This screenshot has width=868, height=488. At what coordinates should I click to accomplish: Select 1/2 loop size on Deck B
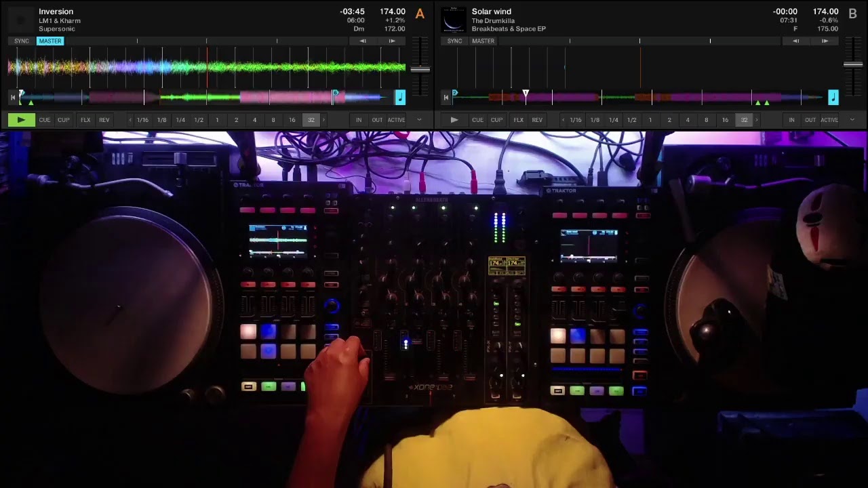coord(632,120)
